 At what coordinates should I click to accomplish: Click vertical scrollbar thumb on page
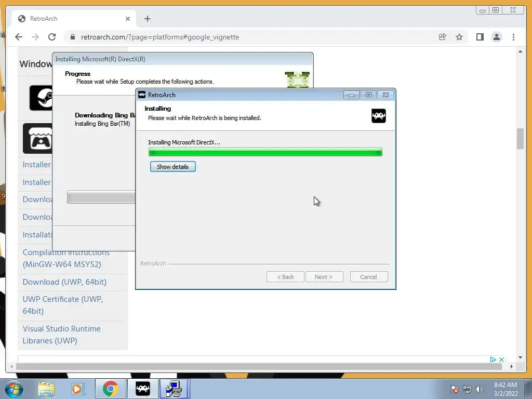click(x=520, y=139)
